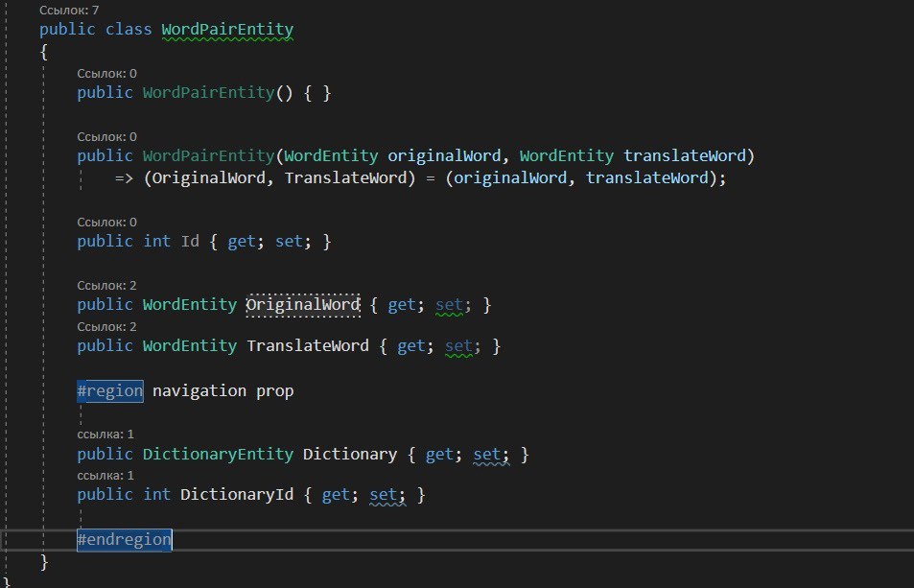The image size is (914, 588).
Task: Click the int keyword of DictionaryId property
Action: coord(156,495)
